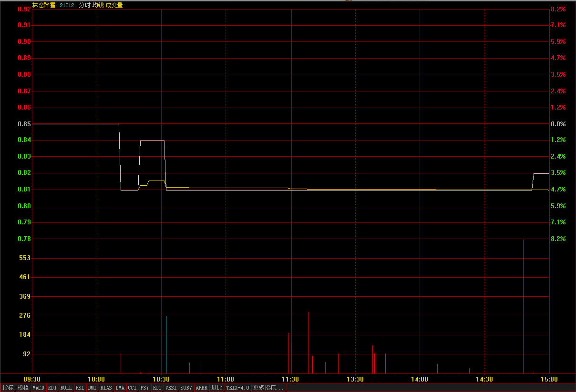The height and width of the screenshot is (392, 576).
Task: Select the PSY indicator tab
Action: [x=144, y=388]
